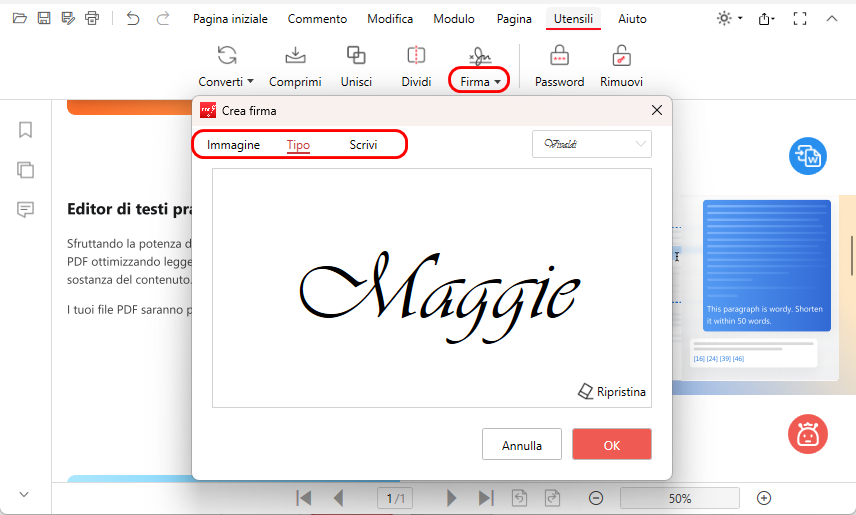
Task: Open a file with the folder icon
Action: click(x=20, y=19)
